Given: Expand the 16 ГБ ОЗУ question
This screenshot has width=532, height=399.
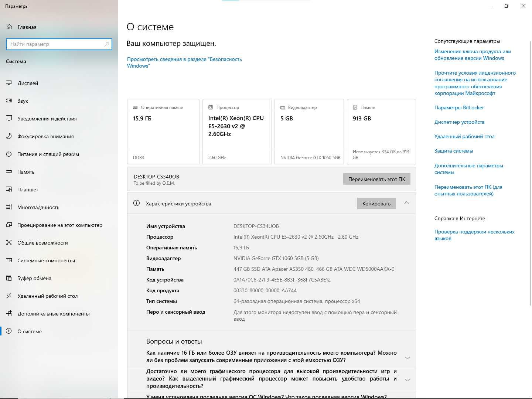Looking at the screenshot, I should pyautogui.click(x=407, y=358).
